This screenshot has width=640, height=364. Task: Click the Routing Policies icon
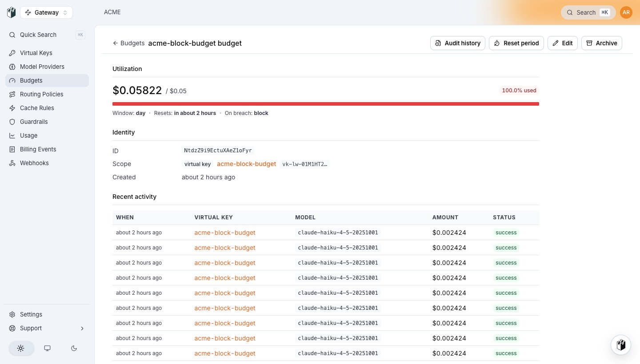(12, 94)
